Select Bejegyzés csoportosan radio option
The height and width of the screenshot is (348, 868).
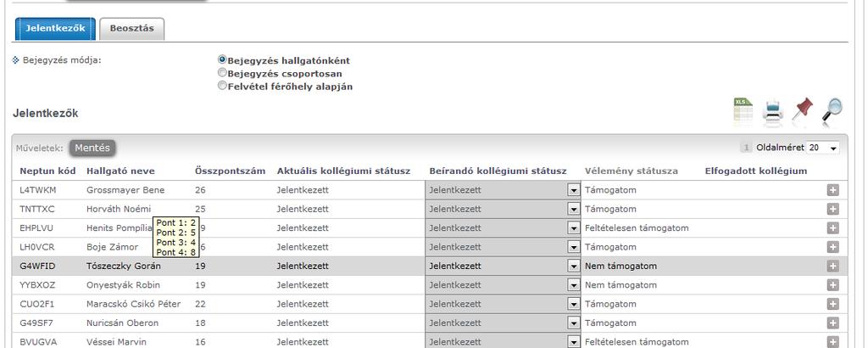223,73
